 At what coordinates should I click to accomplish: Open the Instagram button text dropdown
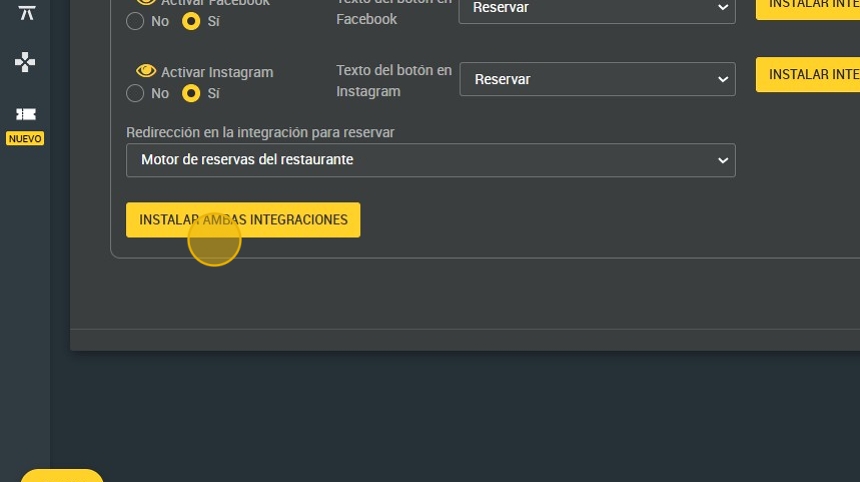tap(597, 79)
